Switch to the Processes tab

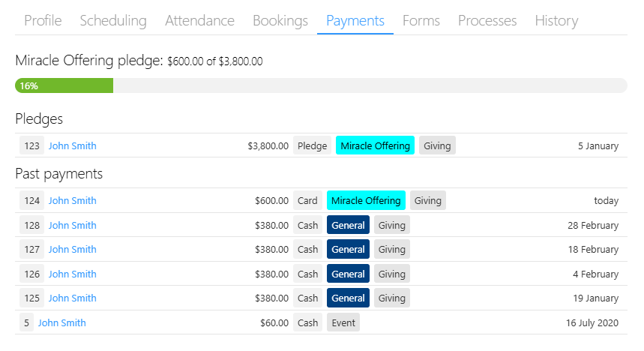pos(487,20)
